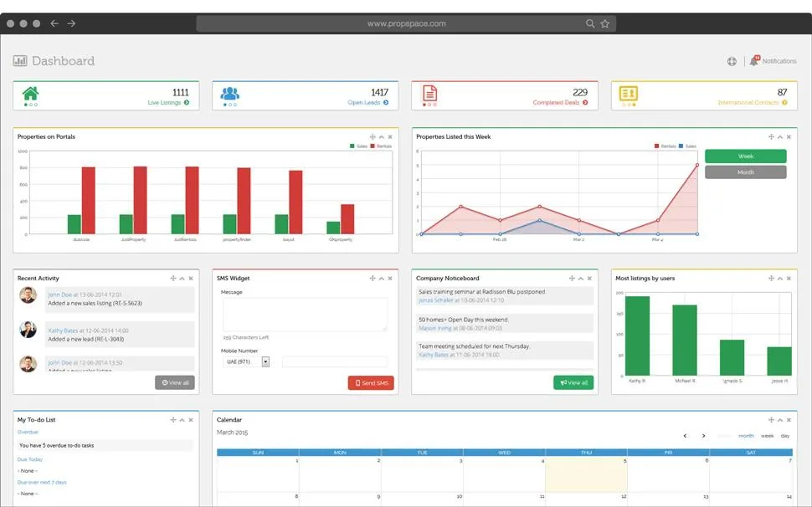Click the Jonas Schafer author link
Screen dimensions: 812x507
[x=435, y=300]
